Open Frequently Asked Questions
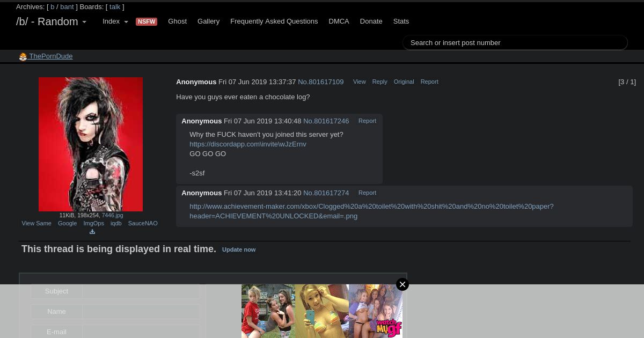644x338 pixels. tap(274, 21)
